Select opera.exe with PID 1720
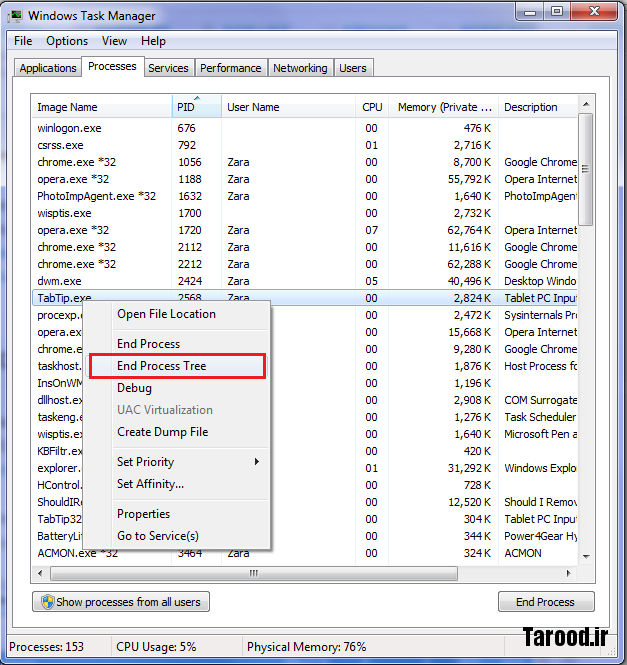Image resolution: width=627 pixels, height=665 pixels. (305, 230)
